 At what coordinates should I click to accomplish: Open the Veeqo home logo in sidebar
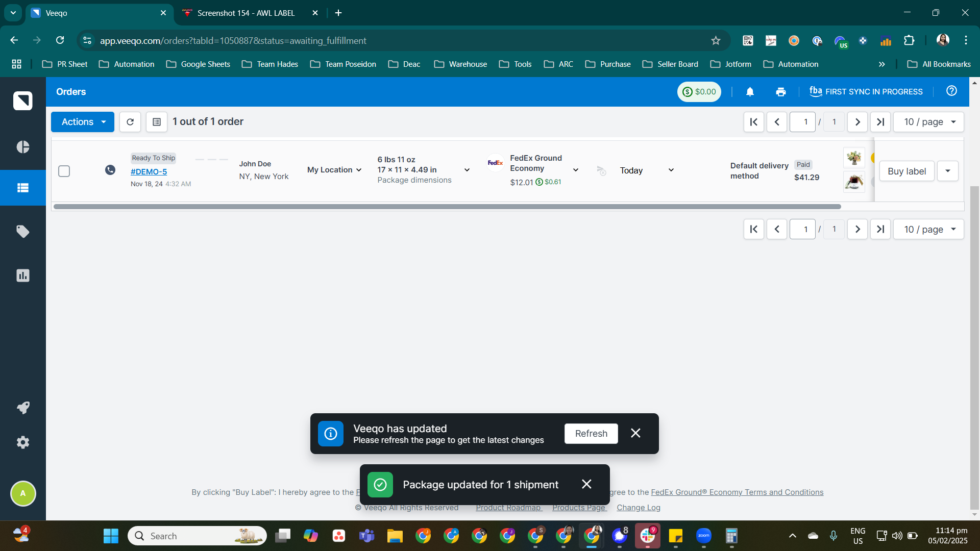pyautogui.click(x=22, y=101)
